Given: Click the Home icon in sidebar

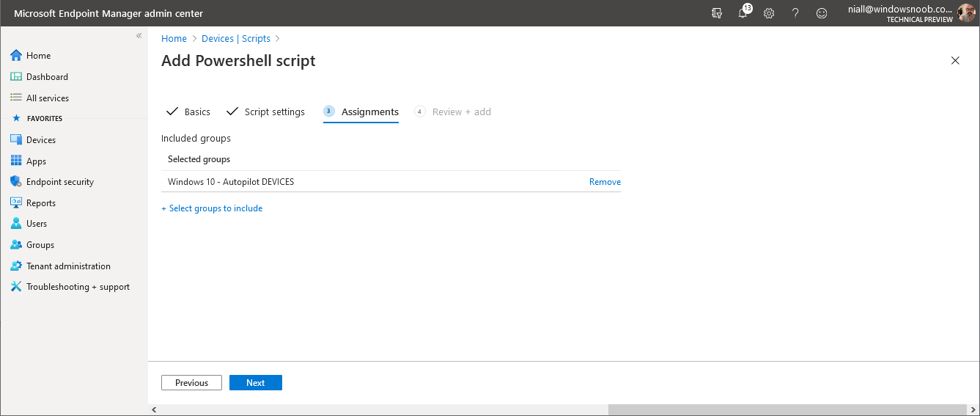Looking at the screenshot, I should (x=16, y=56).
